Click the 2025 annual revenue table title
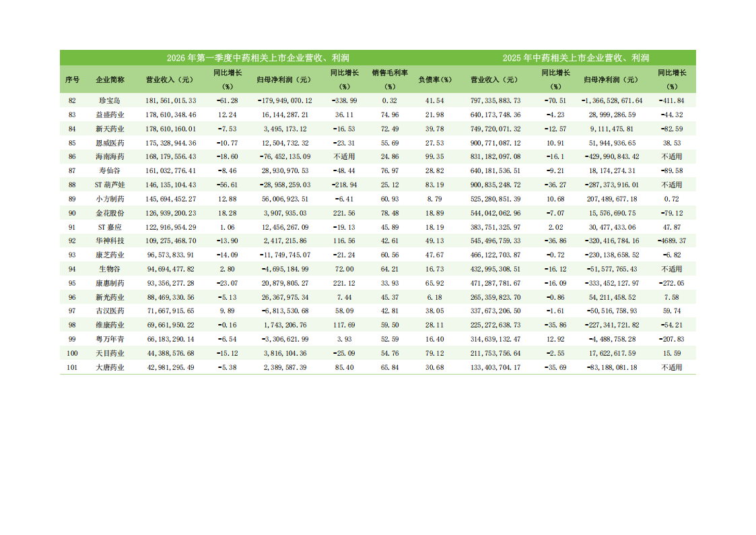Screen dimensions: 756x535 576,58
